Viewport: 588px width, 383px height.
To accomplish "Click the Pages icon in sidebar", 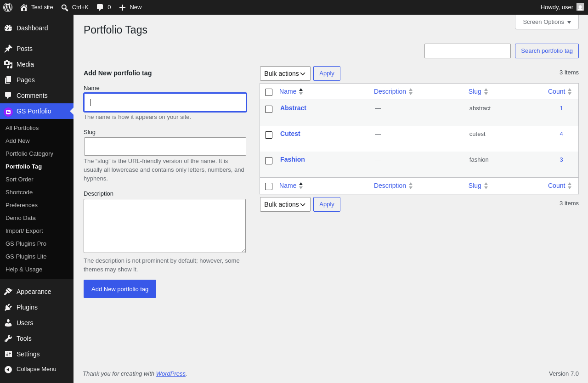I will coord(8,80).
